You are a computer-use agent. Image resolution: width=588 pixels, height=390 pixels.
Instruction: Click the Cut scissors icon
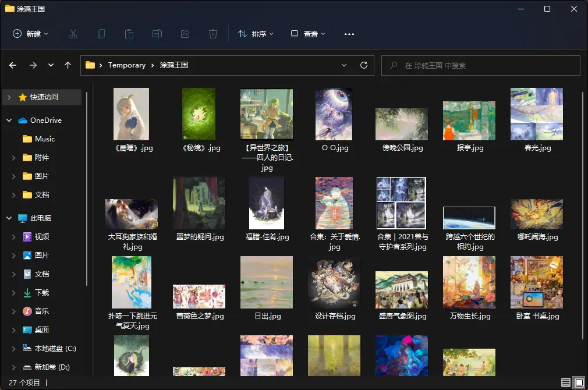[73, 34]
